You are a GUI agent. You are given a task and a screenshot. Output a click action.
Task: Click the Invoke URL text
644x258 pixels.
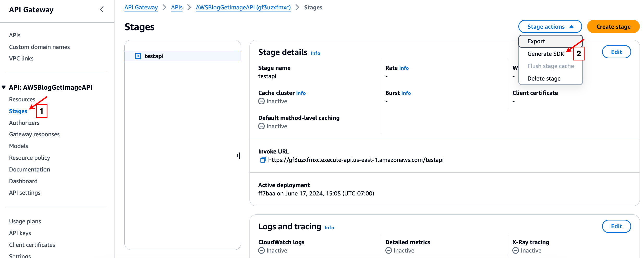coord(356,160)
